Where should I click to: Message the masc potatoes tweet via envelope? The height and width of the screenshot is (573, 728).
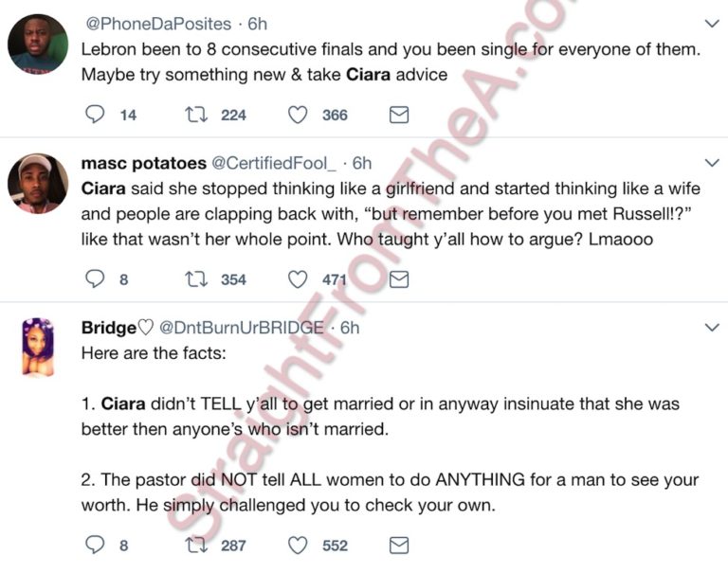pyautogui.click(x=399, y=279)
